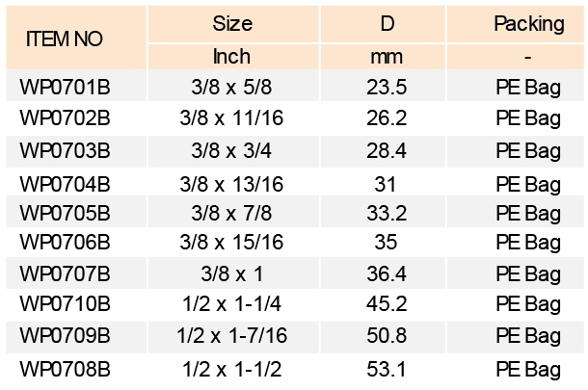Click PE Bag in the WP0708B row
588x390 pixels.
tap(527, 368)
